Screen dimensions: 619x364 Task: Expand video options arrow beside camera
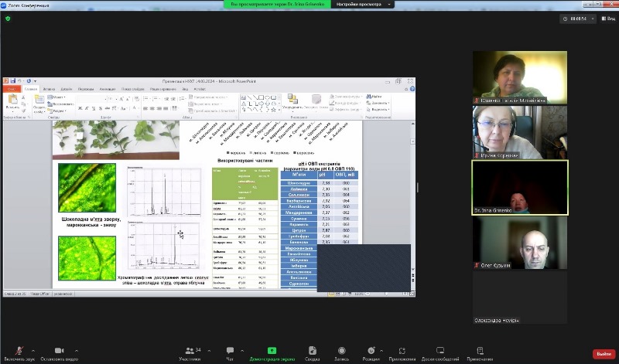pos(80,349)
